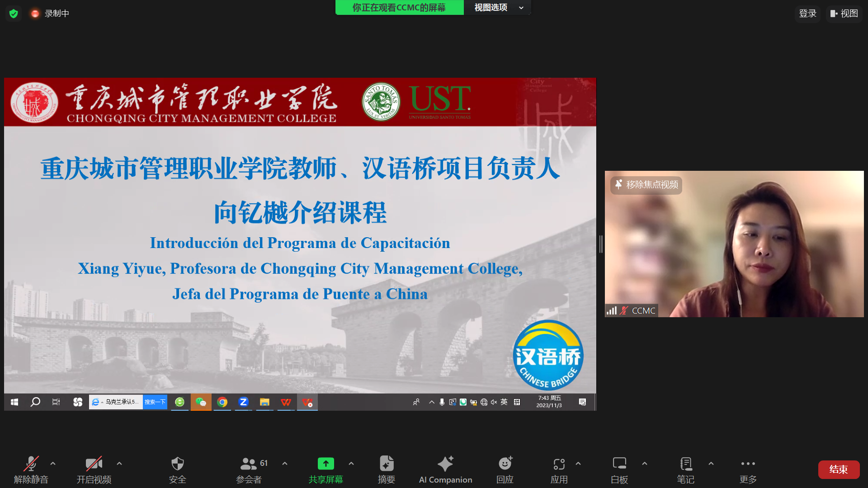Screen dimensions: 868x488
Task: Remove spotlight video pin (移除焦点视频)
Action: coord(646,185)
